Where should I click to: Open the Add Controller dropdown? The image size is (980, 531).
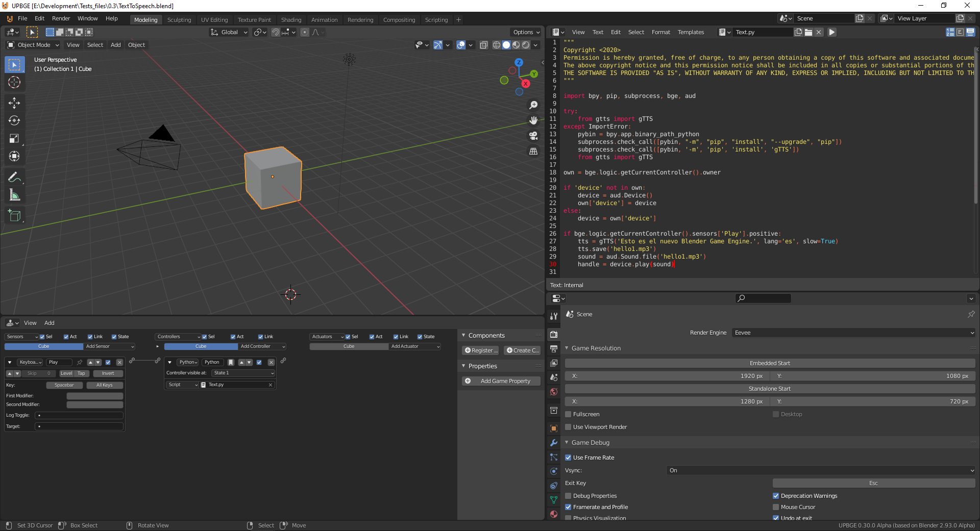[262, 346]
